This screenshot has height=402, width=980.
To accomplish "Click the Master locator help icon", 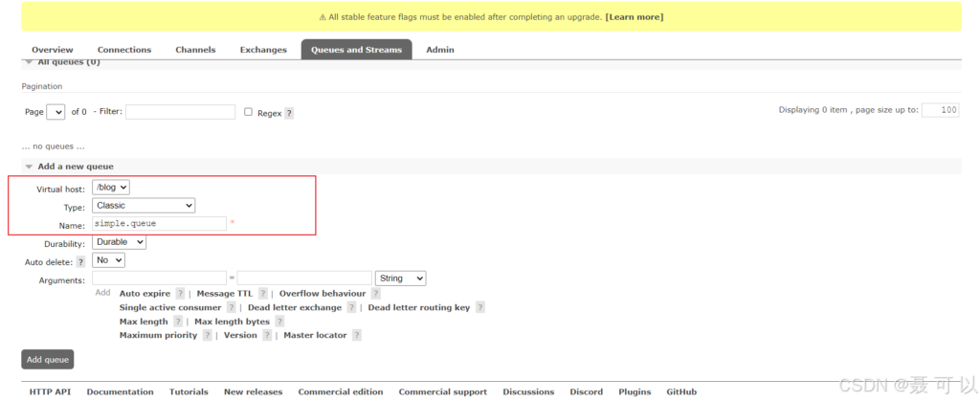I will pos(356,336).
